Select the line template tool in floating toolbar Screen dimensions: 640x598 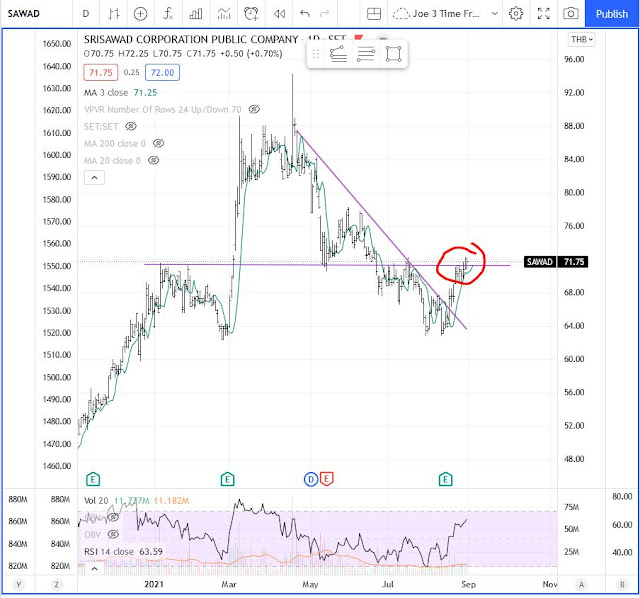click(x=338, y=53)
